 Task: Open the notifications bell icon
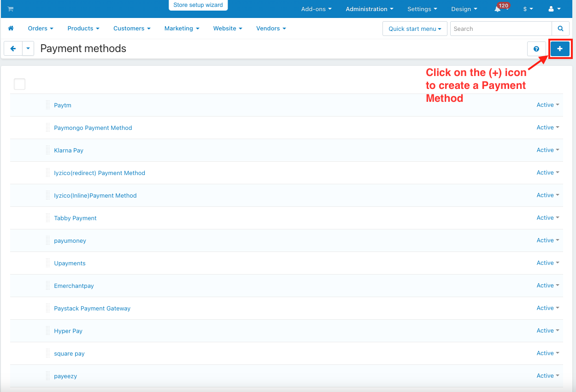click(498, 9)
